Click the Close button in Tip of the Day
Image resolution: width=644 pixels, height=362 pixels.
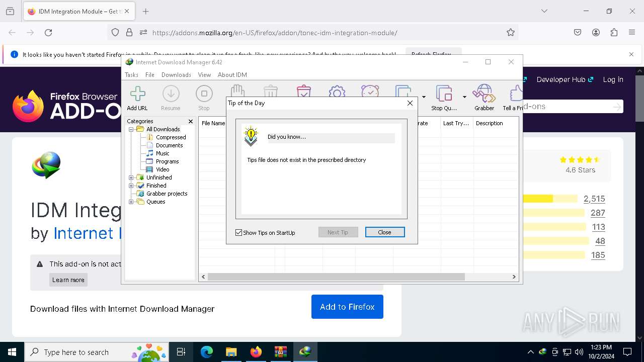[384, 232]
